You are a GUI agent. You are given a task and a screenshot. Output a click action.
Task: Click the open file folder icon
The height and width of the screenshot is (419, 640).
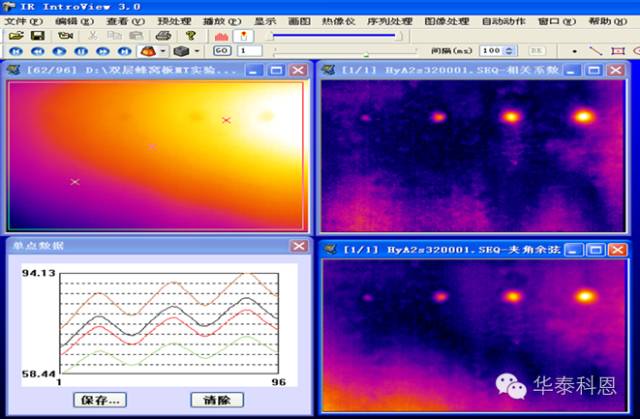(15, 35)
